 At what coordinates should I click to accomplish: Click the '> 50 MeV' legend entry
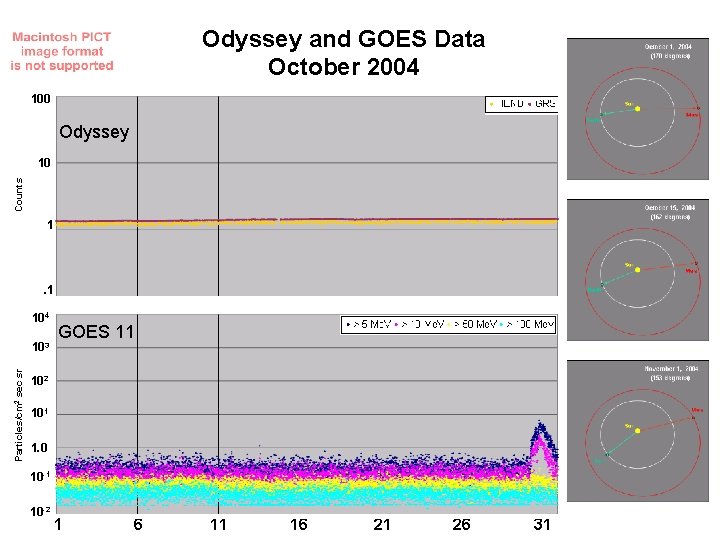tap(472, 325)
